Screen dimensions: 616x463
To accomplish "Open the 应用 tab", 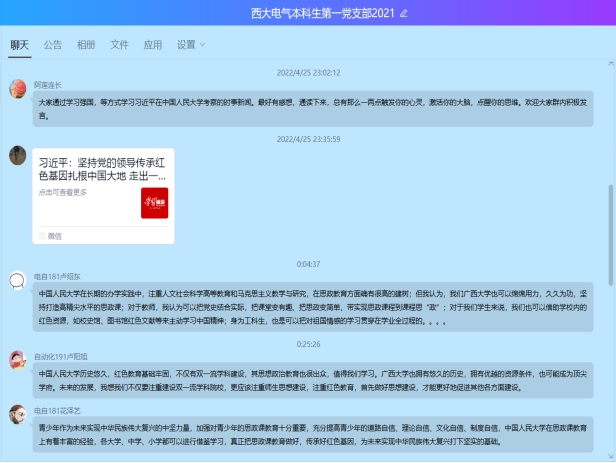I will tap(152, 45).
